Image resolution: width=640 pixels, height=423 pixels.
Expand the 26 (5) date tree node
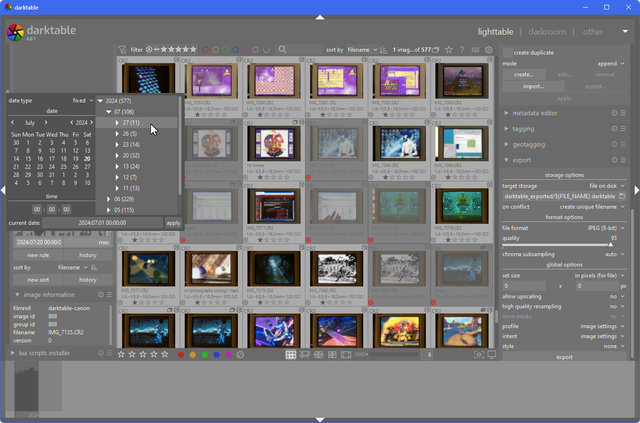(x=117, y=133)
